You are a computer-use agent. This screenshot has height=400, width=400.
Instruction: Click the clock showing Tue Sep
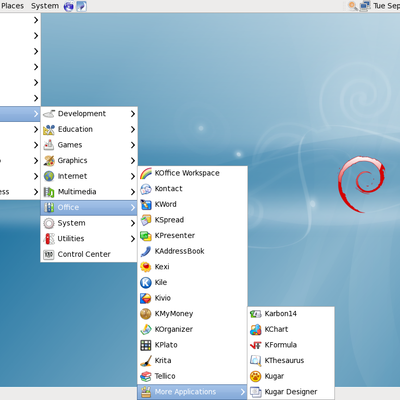[386, 6]
